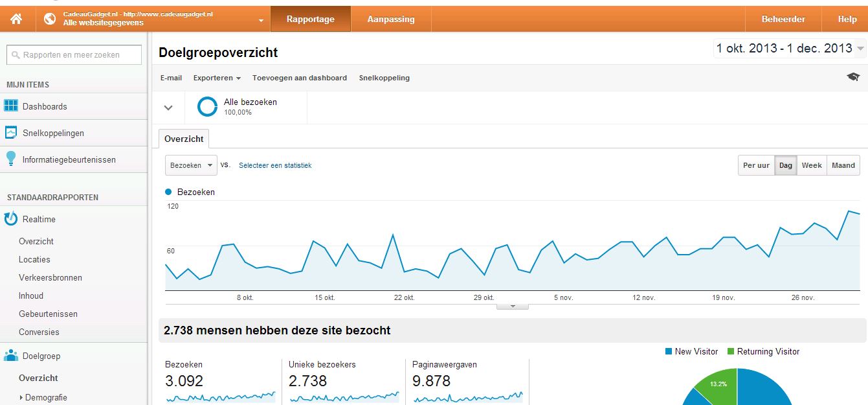The height and width of the screenshot is (405, 868).
Task: Open the account selector dropdown arrow
Action: click(261, 21)
